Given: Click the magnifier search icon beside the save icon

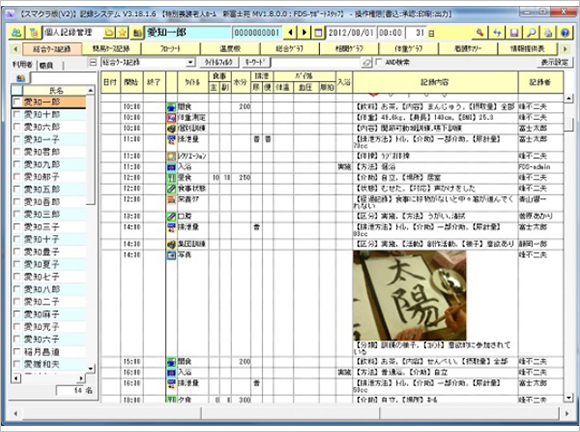Looking at the screenshot, I should coord(531,33).
